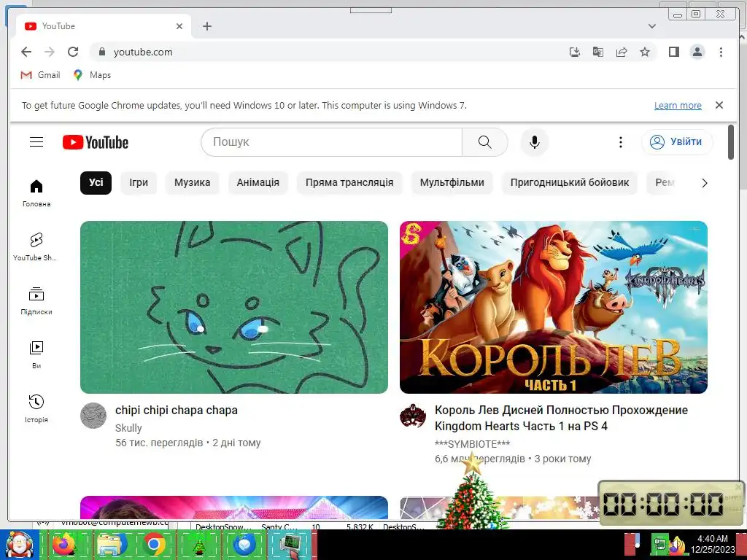The height and width of the screenshot is (560, 747).
Task: Open YouTube settings three-dot menu
Action: [620, 142]
